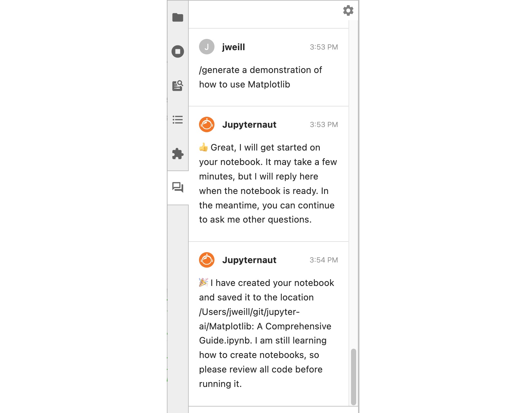Viewport: 532px width, 413px height.
Task: Open the sidebar icon with a magnifying glass
Action: coord(177,86)
